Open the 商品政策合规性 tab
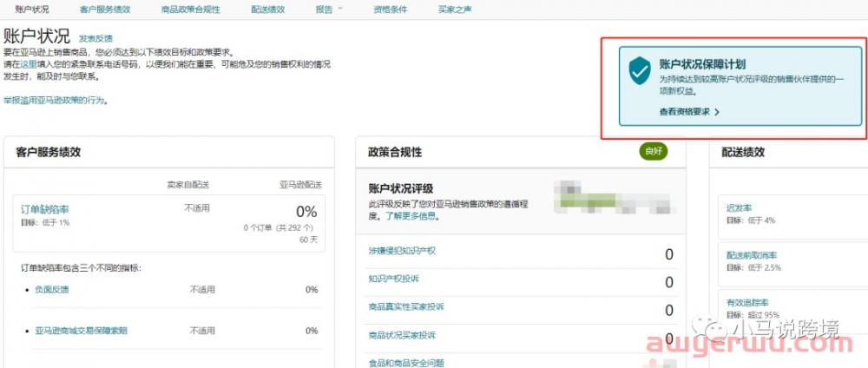The height and width of the screenshot is (368, 868). (x=191, y=10)
